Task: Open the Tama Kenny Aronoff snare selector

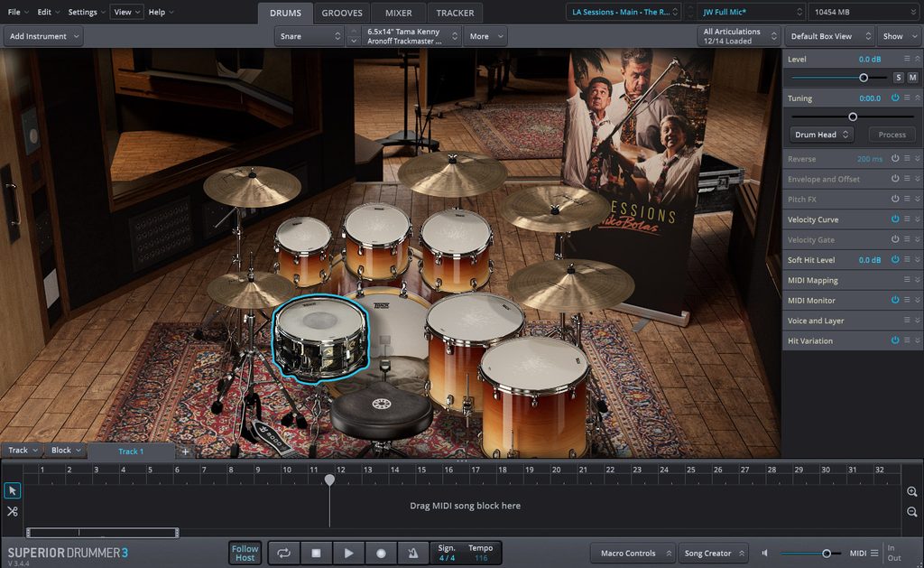Action: pyautogui.click(x=411, y=36)
